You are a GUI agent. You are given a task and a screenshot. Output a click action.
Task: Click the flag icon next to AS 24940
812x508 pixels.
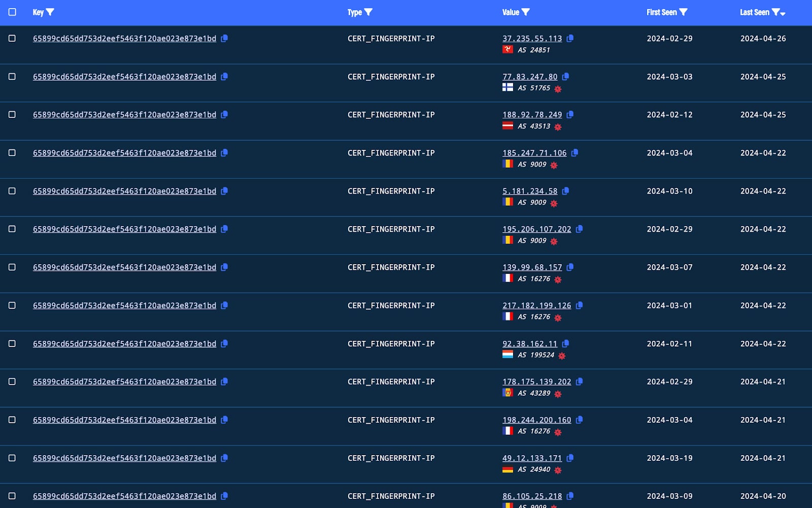(x=507, y=469)
